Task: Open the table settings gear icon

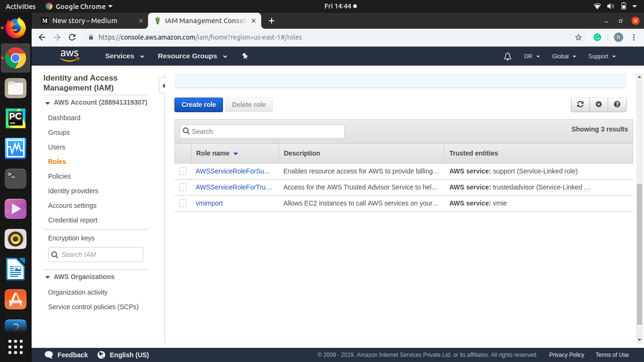Action: point(599,105)
